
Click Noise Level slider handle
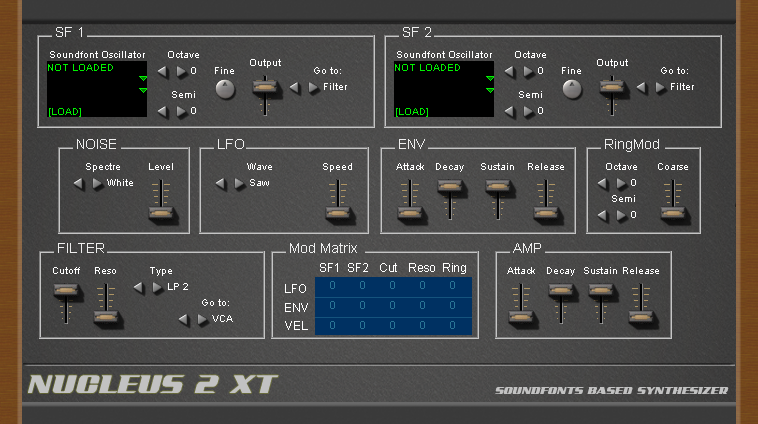[x=161, y=213]
